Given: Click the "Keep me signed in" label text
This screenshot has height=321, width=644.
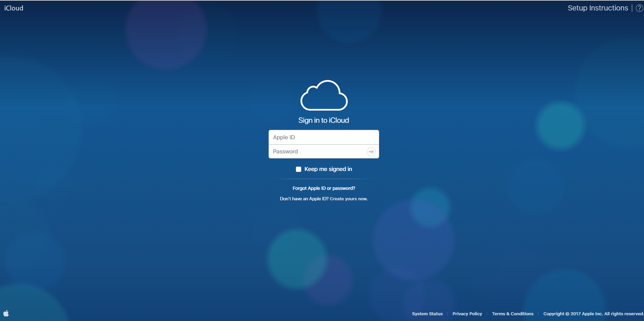Looking at the screenshot, I should (x=328, y=169).
